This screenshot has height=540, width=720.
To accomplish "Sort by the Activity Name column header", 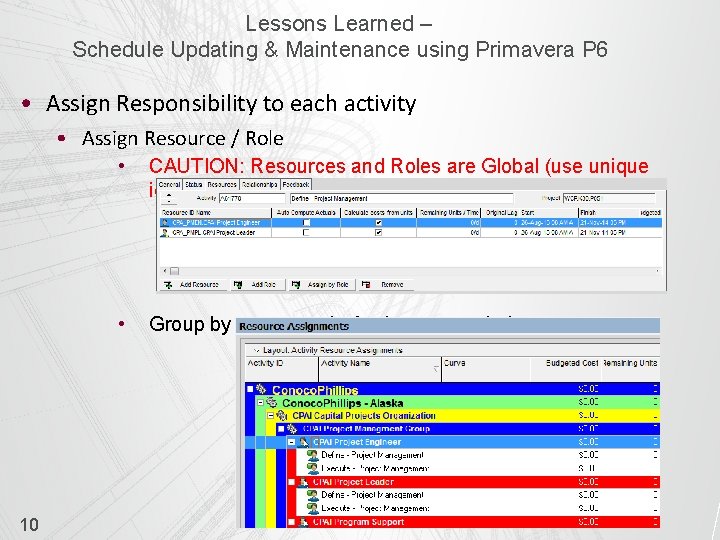I will (x=380, y=369).
